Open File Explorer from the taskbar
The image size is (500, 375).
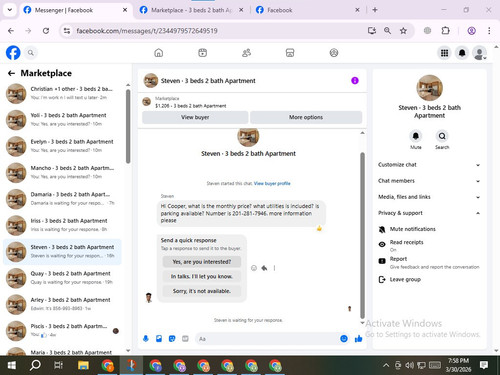[x=83, y=365]
